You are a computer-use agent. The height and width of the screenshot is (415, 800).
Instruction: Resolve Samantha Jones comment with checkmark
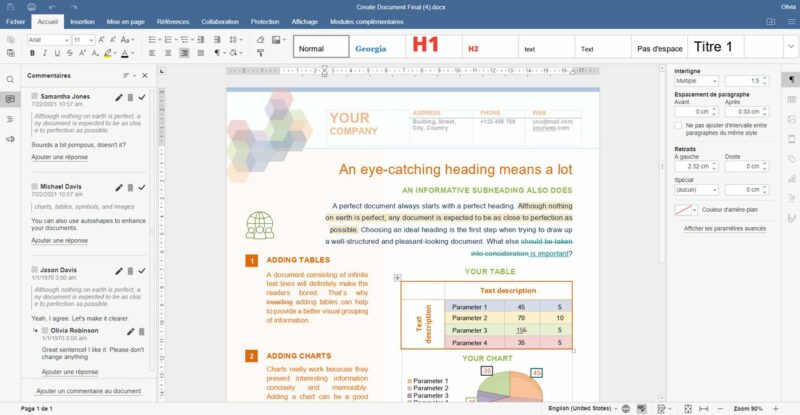click(143, 97)
